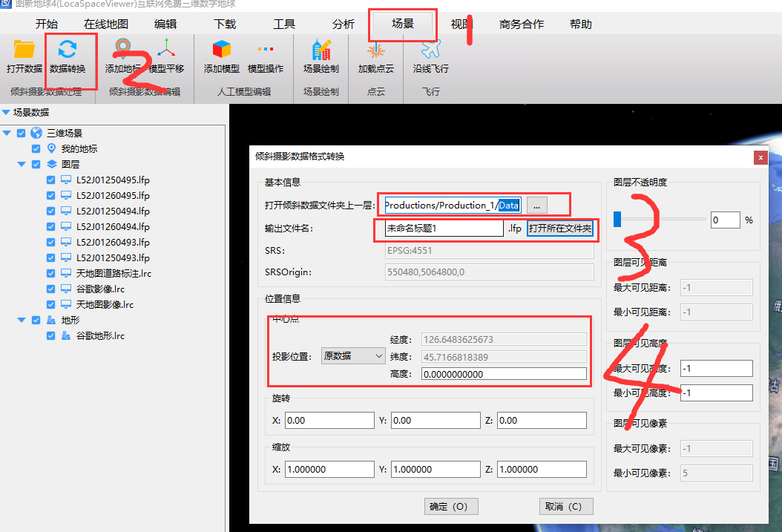Start 沿线飞行 airplane tool

tap(431, 50)
